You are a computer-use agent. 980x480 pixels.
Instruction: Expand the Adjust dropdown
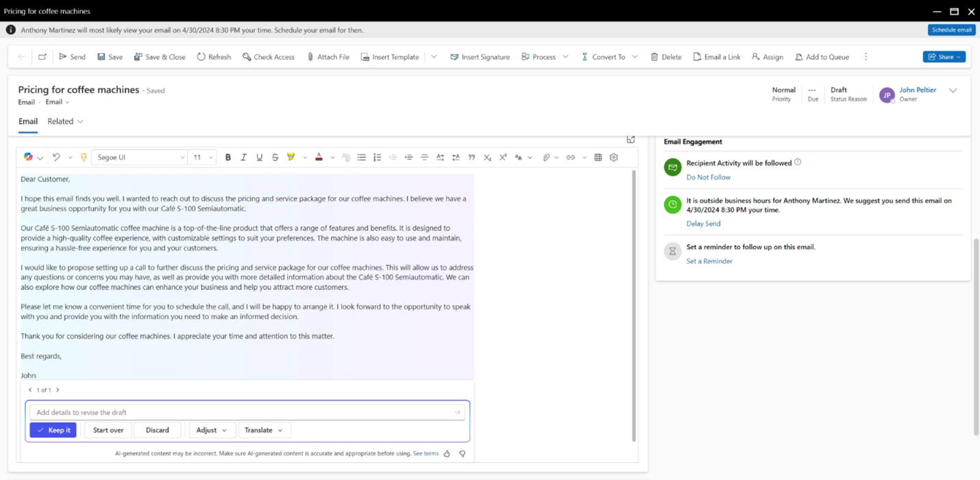point(211,430)
